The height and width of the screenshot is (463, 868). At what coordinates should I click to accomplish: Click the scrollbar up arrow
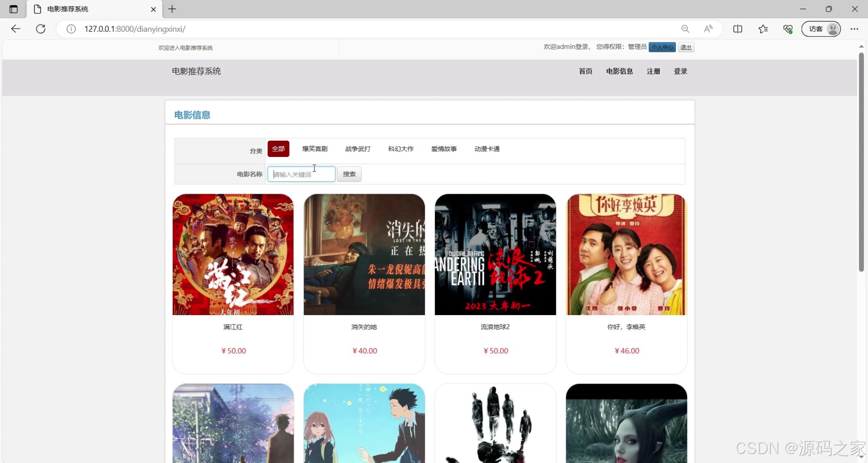pos(861,46)
